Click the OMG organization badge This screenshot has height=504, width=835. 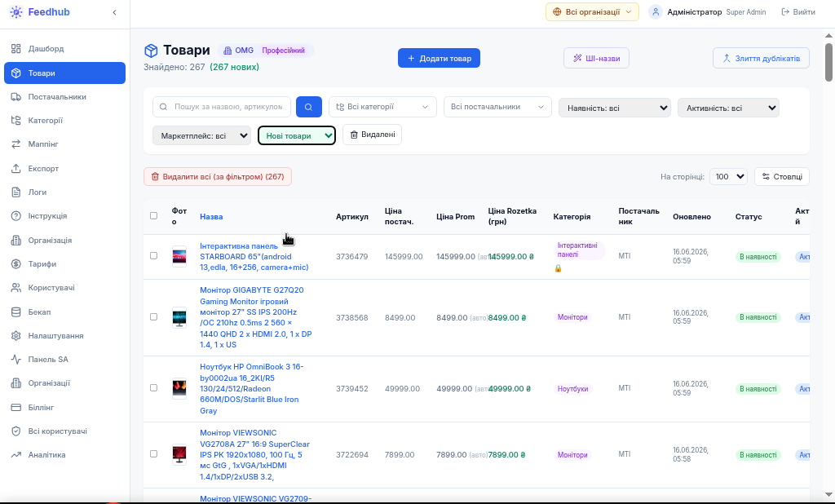(x=239, y=51)
